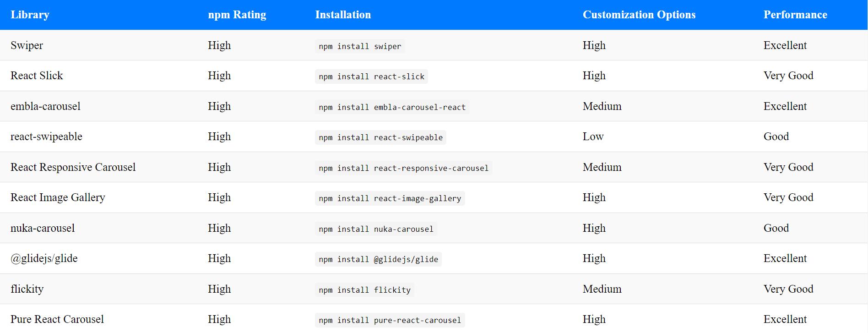868x333 pixels.
Task: Select the 'npm install react-responsive-carousel' snippet
Action: click(x=403, y=168)
